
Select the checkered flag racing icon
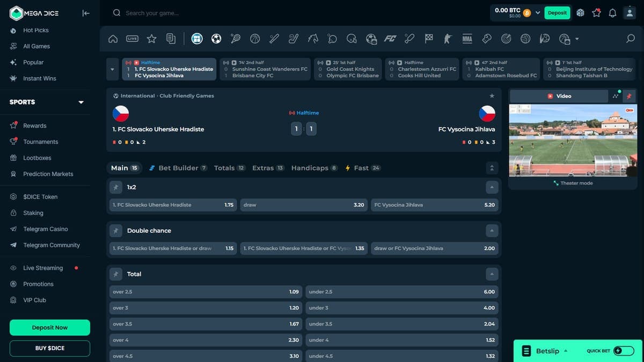point(429,39)
